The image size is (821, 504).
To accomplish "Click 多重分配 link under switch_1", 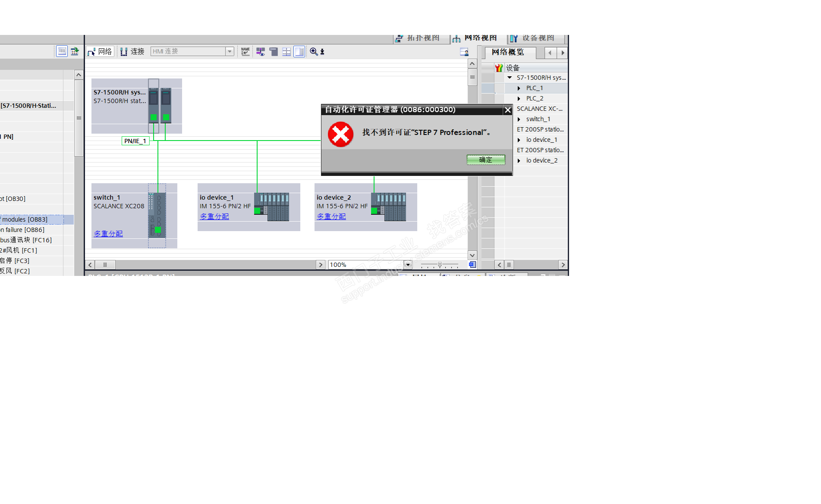I will [x=108, y=234].
